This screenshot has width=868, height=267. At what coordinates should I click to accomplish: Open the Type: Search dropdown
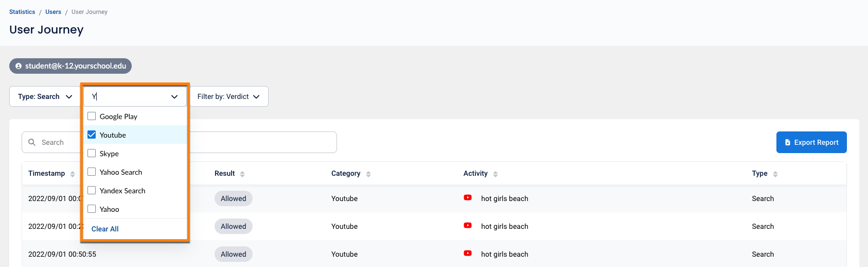click(45, 96)
